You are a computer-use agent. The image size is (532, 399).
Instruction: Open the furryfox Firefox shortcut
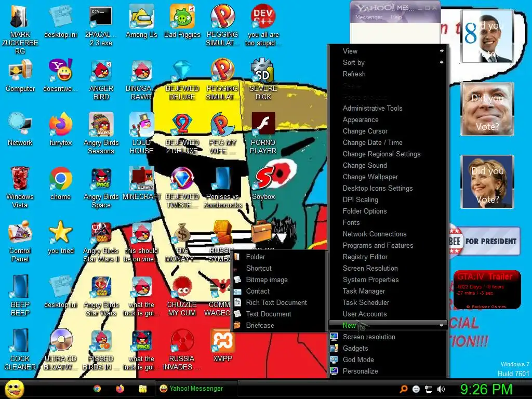coord(61,129)
